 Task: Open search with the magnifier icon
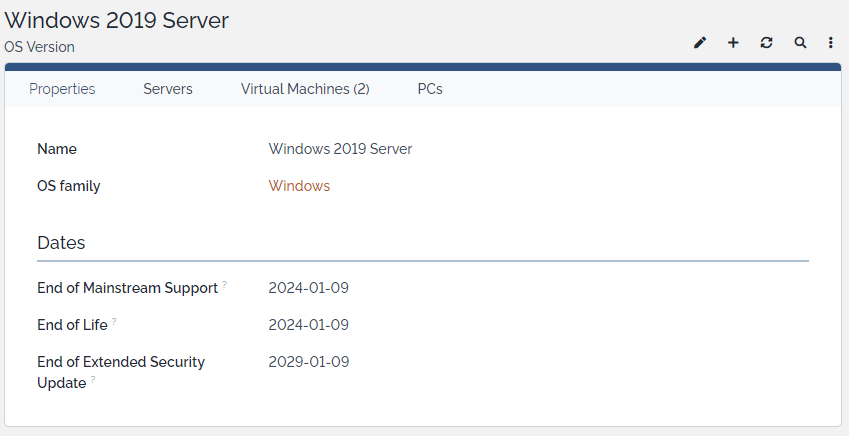(800, 43)
